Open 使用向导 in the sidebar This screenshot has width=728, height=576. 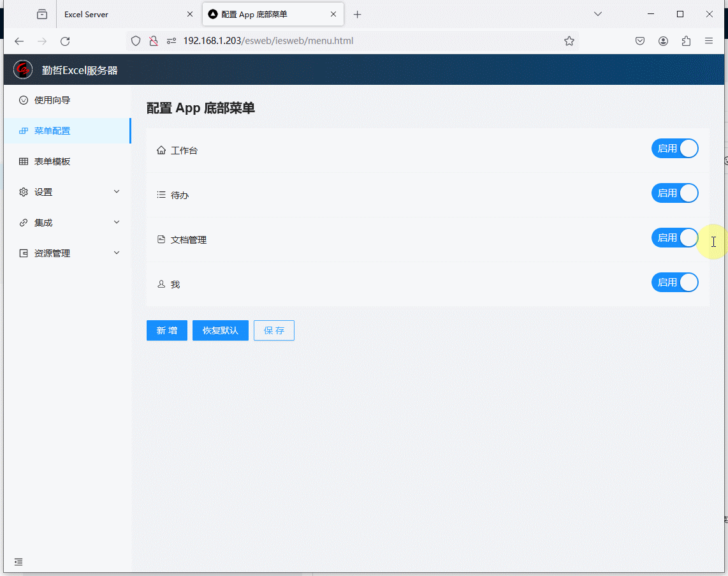pos(52,100)
